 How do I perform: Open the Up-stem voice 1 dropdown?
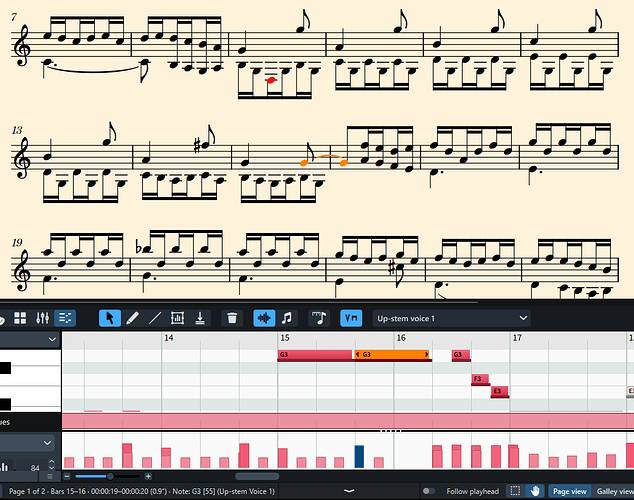pyautogui.click(x=451, y=319)
